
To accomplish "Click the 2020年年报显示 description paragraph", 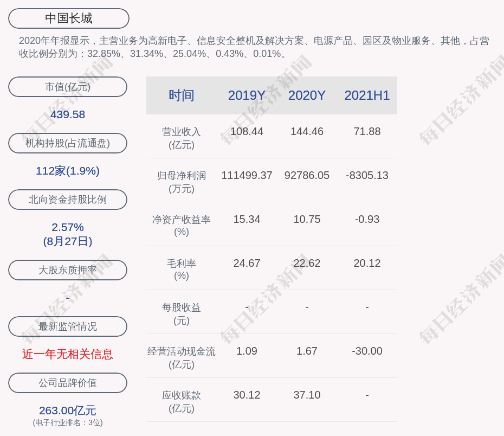I will 254,47.
